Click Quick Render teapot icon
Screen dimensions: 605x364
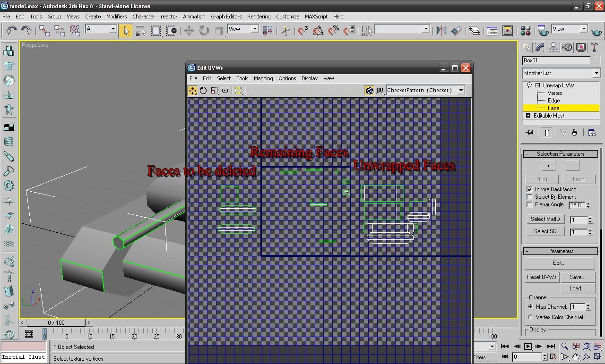click(x=597, y=31)
